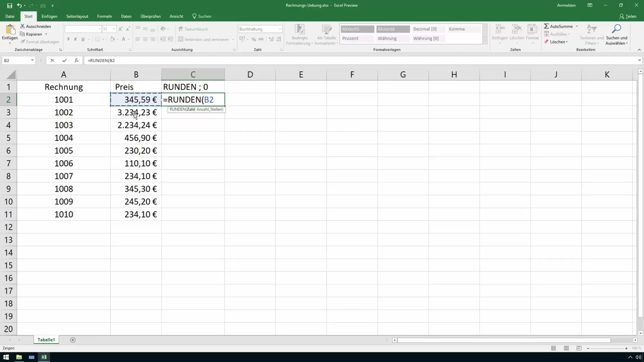
Task: Select the Formeln ribbon tab
Action: point(104,16)
